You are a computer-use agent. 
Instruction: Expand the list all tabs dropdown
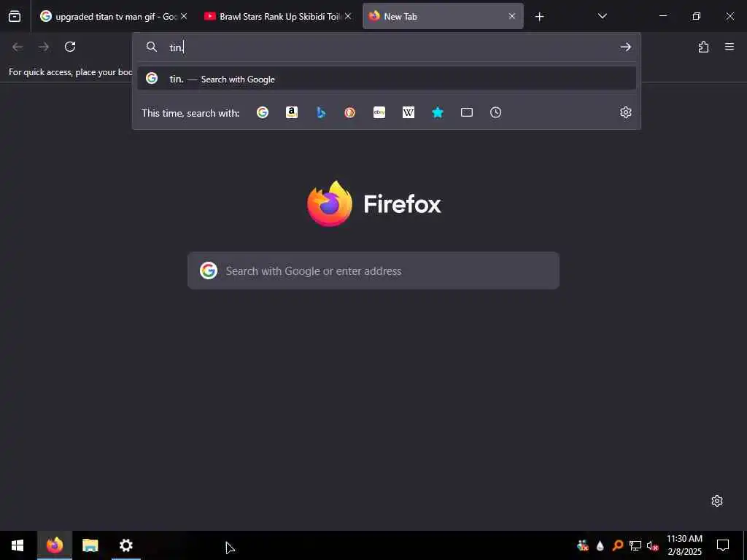(602, 16)
